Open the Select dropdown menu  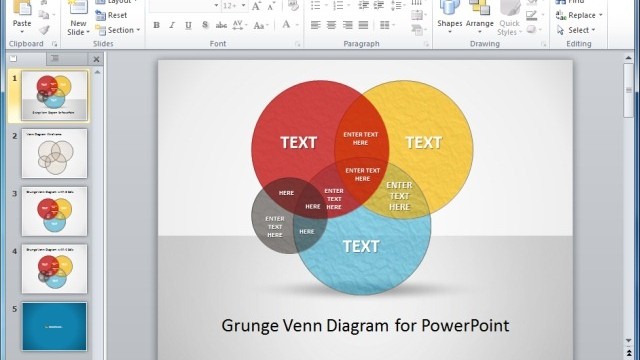tap(576, 30)
